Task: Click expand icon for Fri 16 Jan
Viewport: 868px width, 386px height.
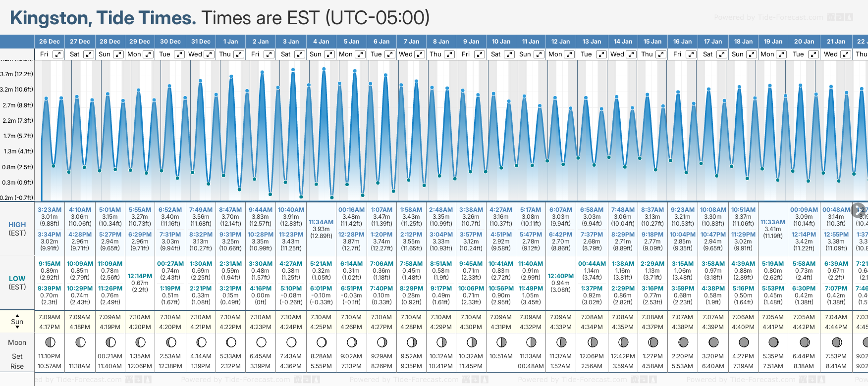Action: [691, 54]
